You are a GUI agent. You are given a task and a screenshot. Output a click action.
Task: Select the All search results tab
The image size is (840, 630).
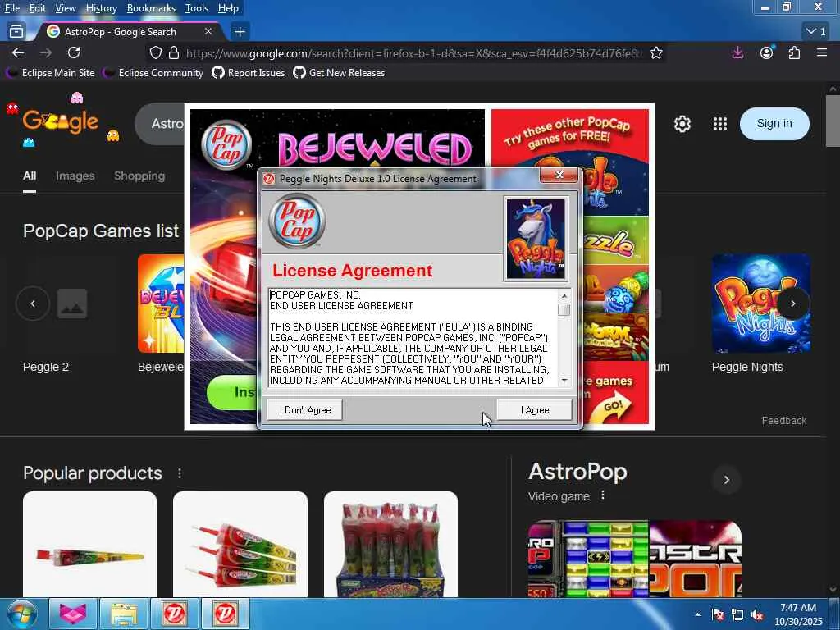pos(30,176)
